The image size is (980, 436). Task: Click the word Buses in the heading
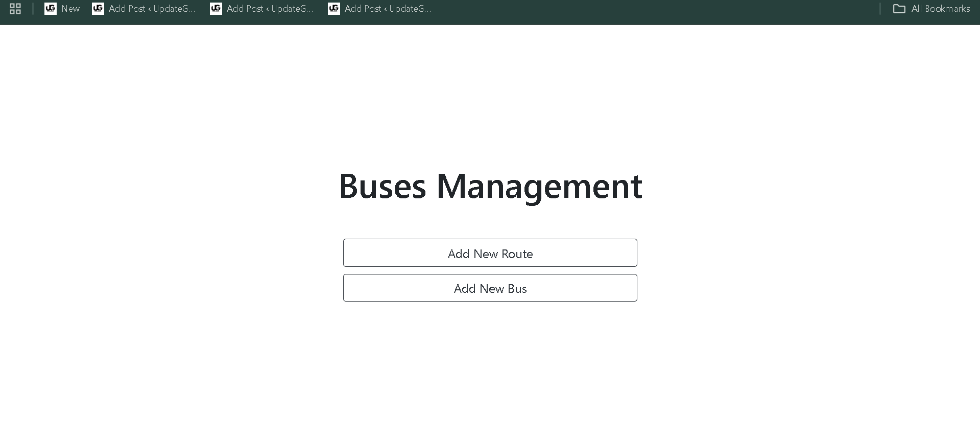(382, 186)
